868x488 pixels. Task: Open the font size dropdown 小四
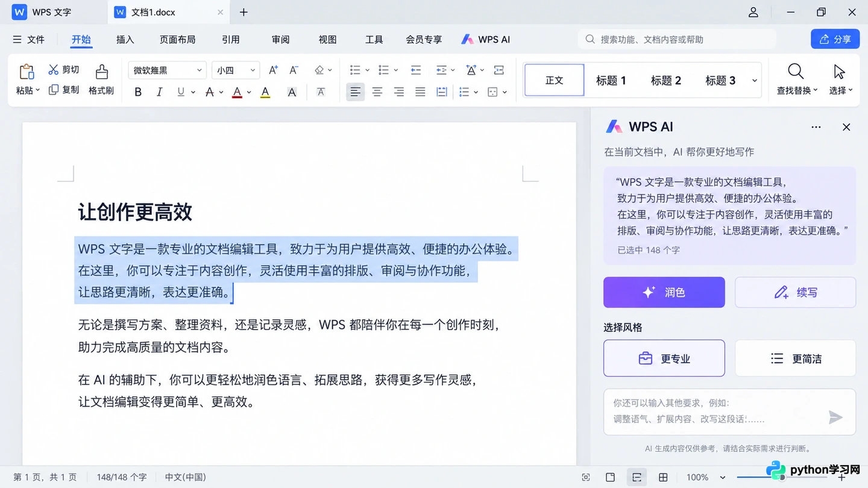click(236, 70)
